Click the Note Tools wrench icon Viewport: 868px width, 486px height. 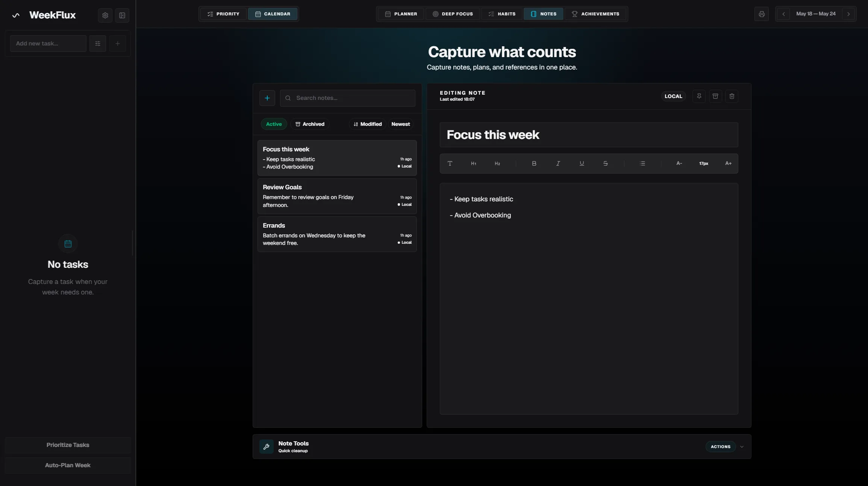pyautogui.click(x=267, y=447)
